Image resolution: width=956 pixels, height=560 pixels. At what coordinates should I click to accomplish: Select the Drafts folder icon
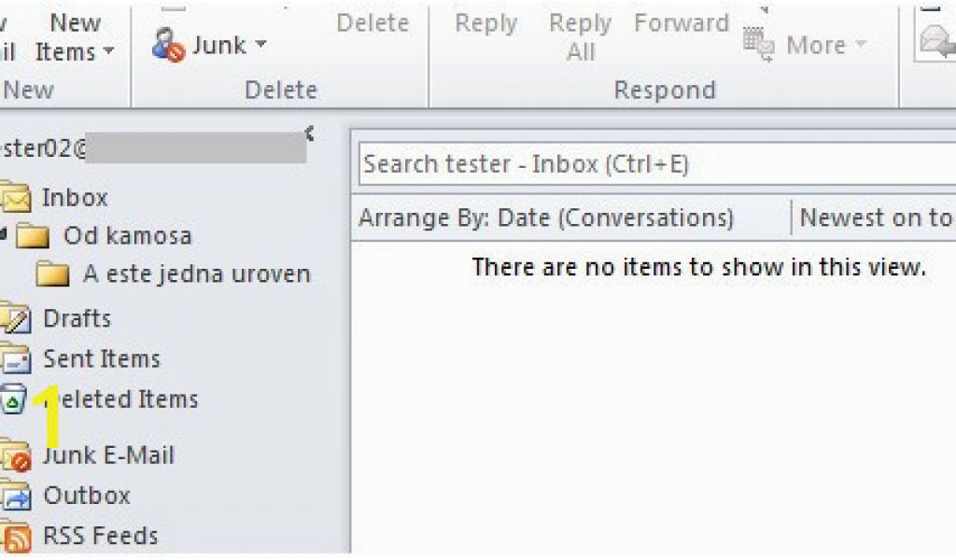15,318
